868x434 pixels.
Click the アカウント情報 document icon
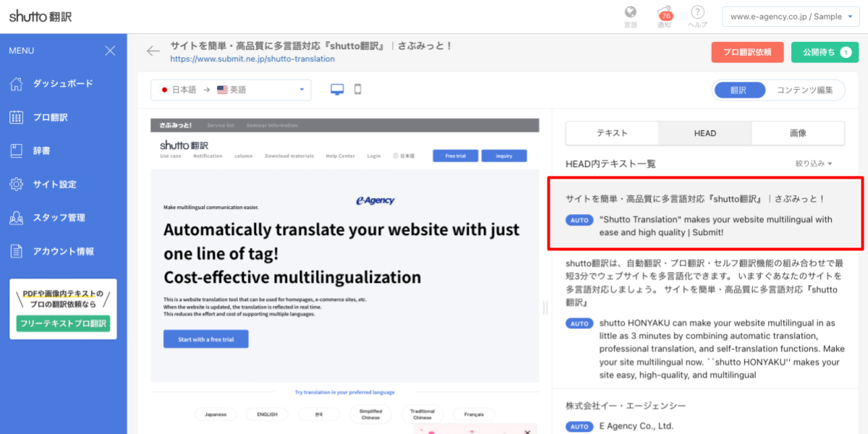(x=17, y=251)
